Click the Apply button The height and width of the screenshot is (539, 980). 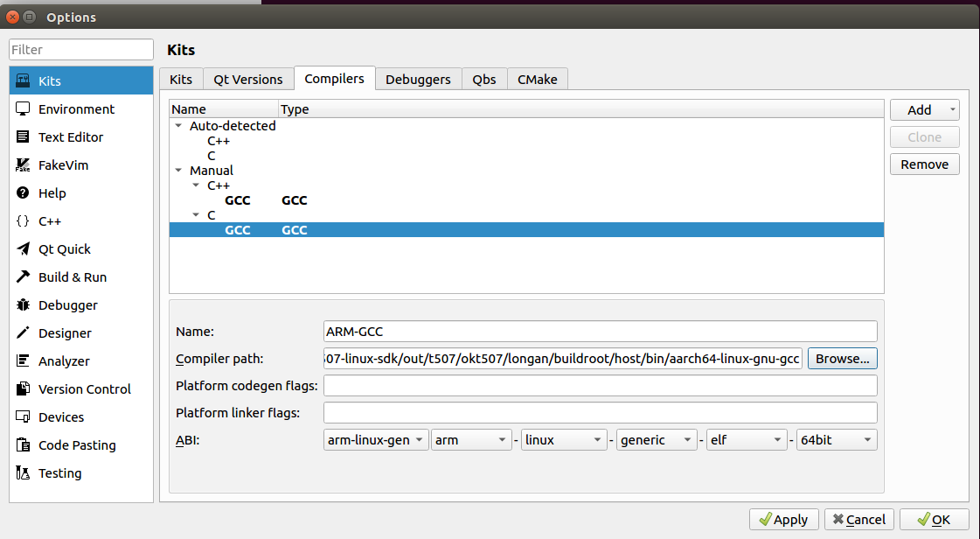(784, 520)
